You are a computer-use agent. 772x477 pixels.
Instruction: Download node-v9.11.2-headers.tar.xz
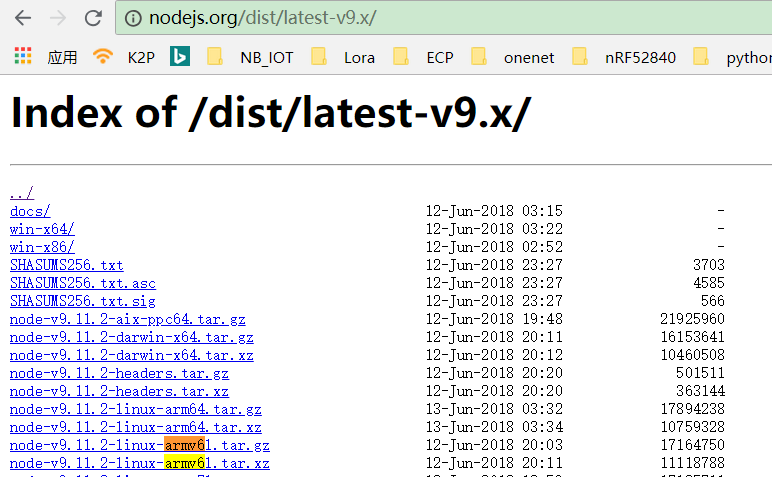[x=119, y=391]
